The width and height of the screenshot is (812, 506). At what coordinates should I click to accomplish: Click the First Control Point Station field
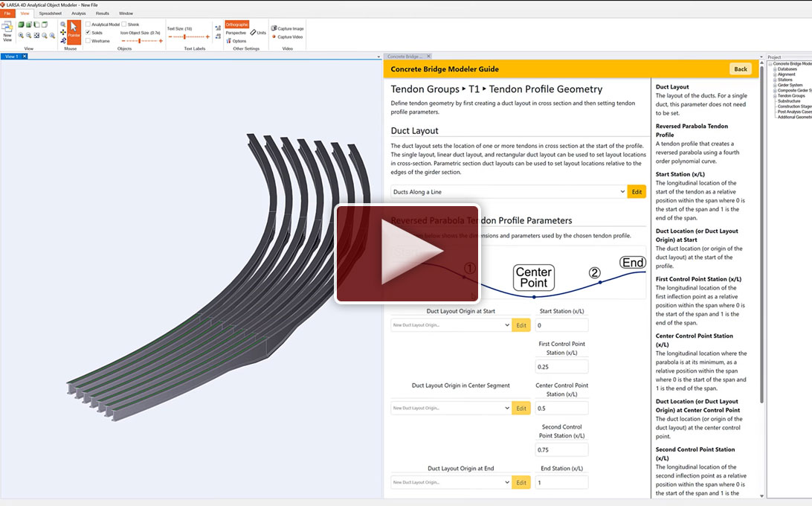561,367
